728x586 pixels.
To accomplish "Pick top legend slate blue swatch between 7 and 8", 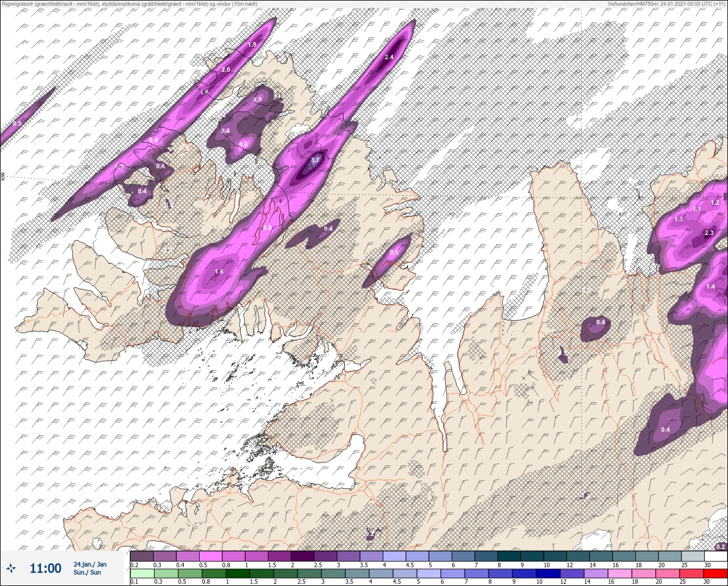I will (486, 556).
